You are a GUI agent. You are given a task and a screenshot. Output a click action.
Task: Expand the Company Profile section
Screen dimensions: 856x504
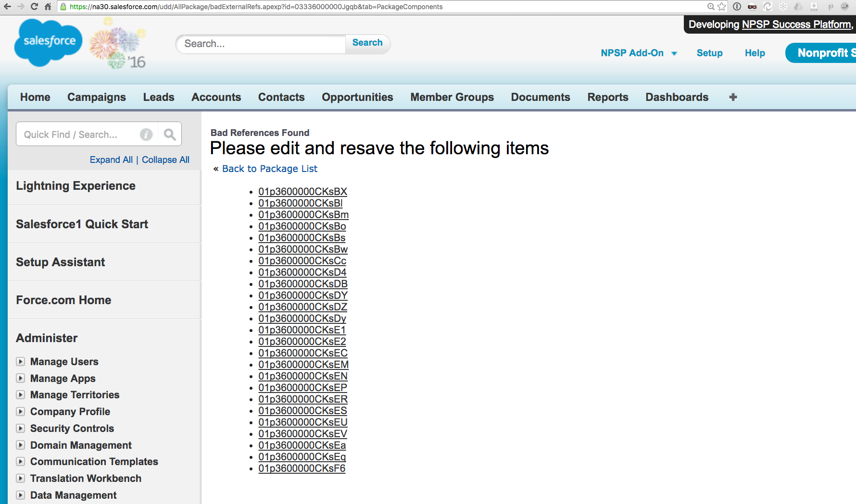(21, 411)
